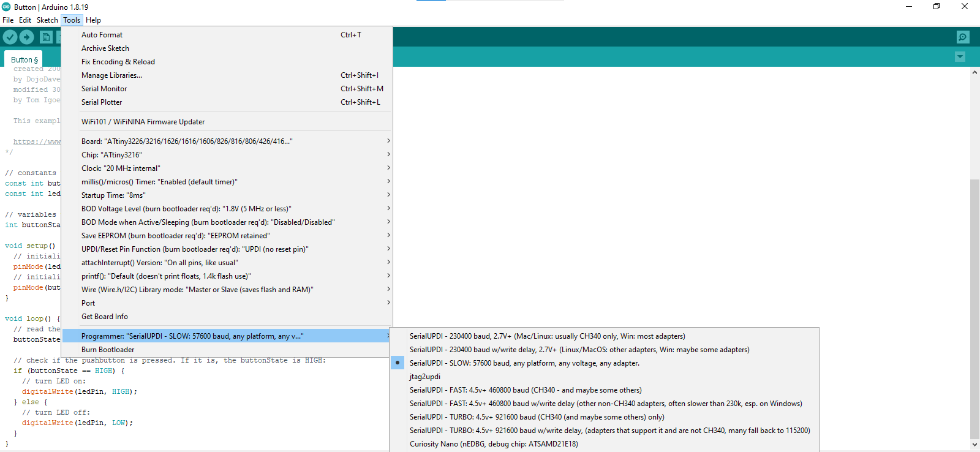Open Serial Monitor magnifier icon in toolbar

963,37
